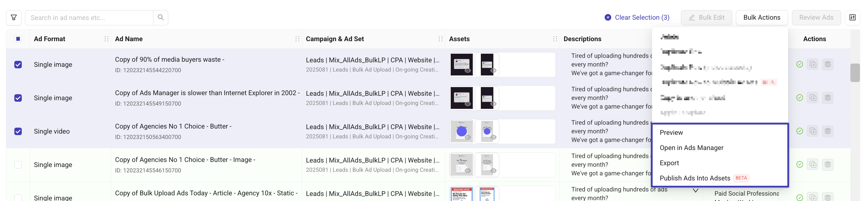Click the duplicate icon in the first ad row

pyautogui.click(x=813, y=64)
